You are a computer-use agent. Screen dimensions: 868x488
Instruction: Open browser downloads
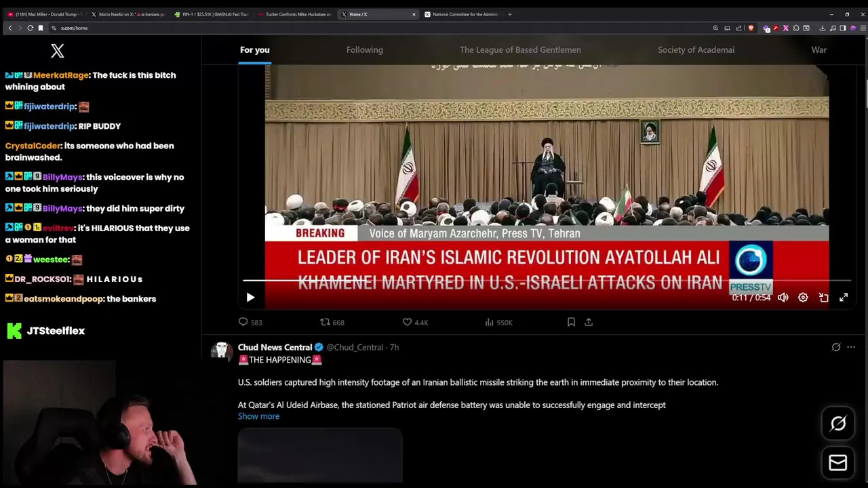tap(823, 28)
